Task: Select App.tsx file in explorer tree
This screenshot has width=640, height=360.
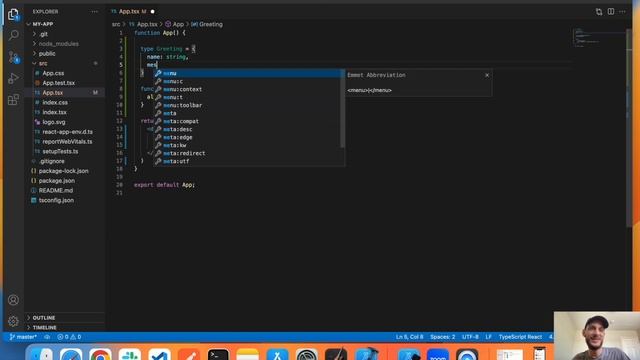Action: (65, 93)
